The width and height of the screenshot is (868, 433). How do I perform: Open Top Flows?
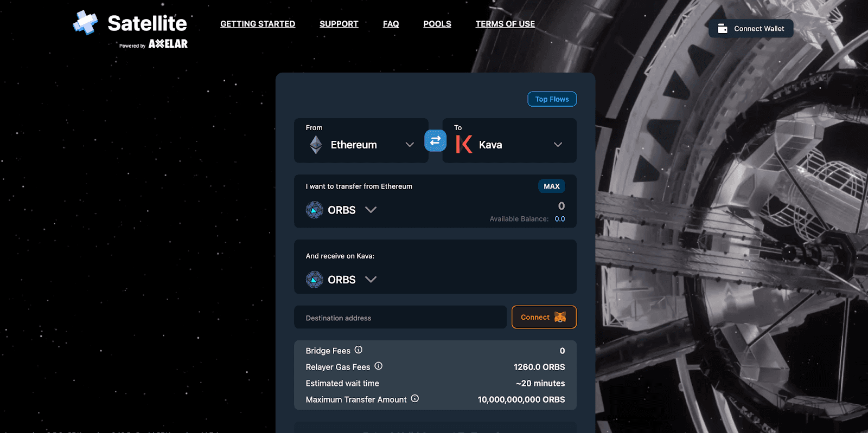552,99
